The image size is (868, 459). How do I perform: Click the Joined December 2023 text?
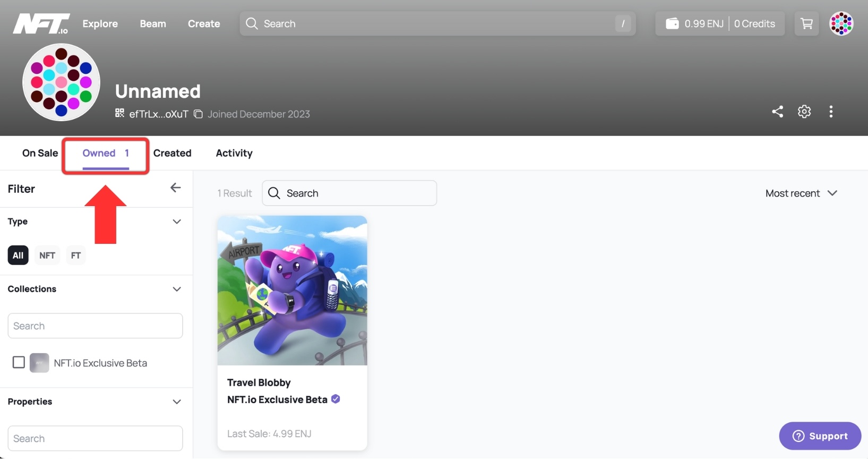point(259,114)
